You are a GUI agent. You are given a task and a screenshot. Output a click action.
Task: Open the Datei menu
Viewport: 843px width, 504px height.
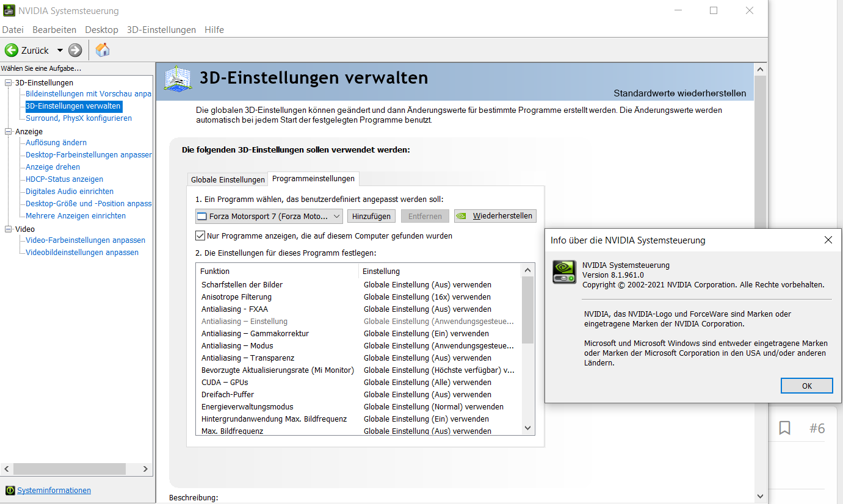click(x=13, y=29)
